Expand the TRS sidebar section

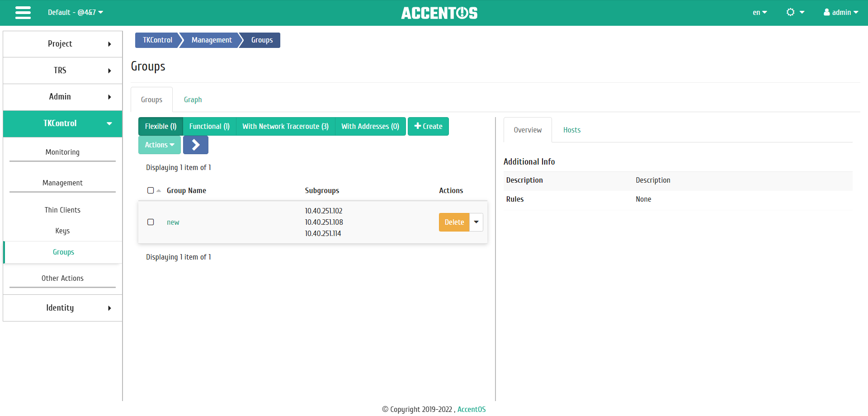[x=63, y=71]
